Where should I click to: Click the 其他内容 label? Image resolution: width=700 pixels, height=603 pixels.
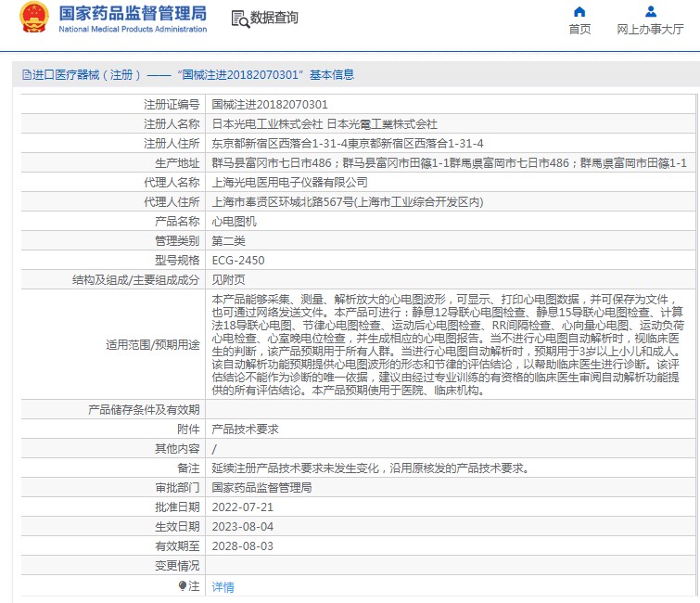[x=177, y=448]
